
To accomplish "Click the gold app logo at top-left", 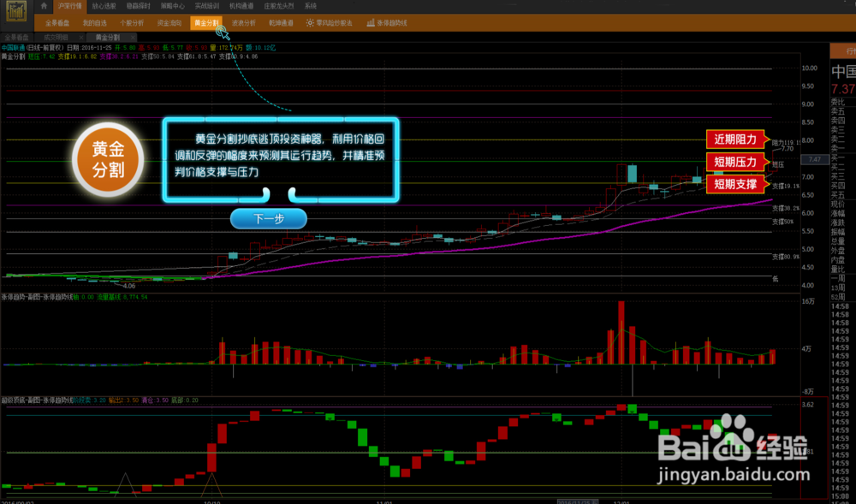I will 15,10.
